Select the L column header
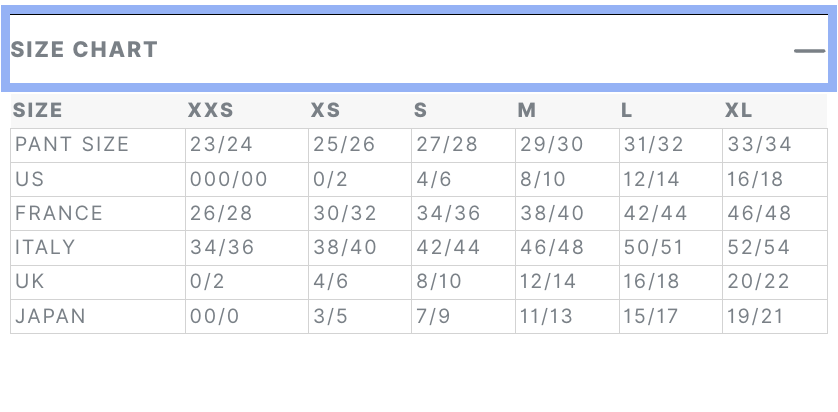This screenshot has width=838, height=412. (627, 110)
